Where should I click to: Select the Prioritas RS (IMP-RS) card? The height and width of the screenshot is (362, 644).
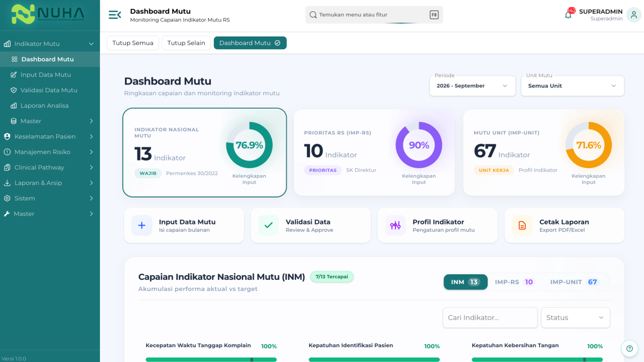(x=374, y=152)
